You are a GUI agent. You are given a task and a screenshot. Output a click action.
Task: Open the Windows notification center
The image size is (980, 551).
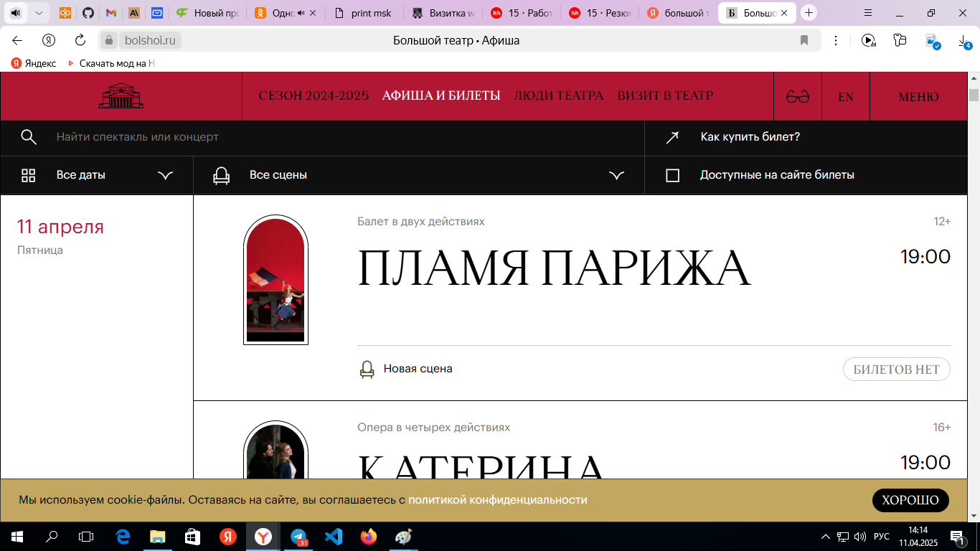pyautogui.click(x=958, y=537)
